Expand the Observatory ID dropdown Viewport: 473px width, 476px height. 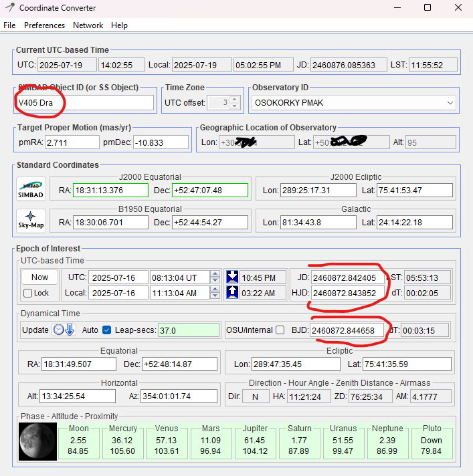pos(450,103)
